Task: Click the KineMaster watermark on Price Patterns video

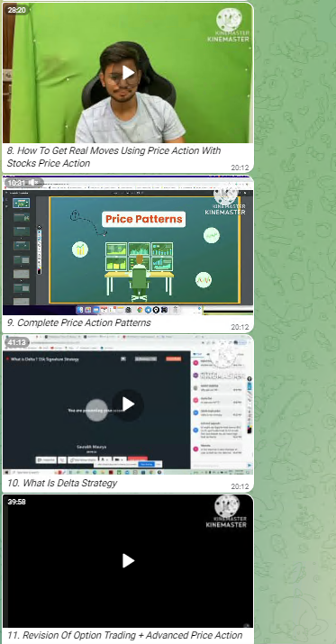Action: [x=225, y=201]
